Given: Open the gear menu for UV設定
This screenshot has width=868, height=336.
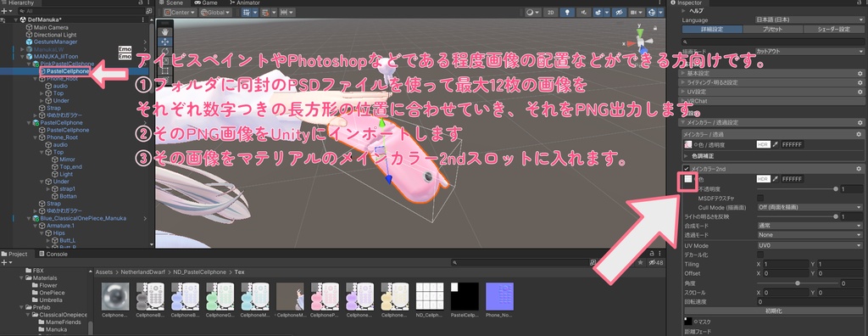Looking at the screenshot, I should pyautogui.click(x=860, y=92).
